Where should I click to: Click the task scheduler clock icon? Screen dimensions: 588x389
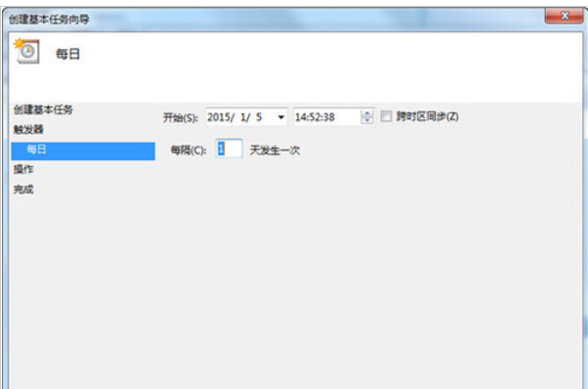coord(27,51)
